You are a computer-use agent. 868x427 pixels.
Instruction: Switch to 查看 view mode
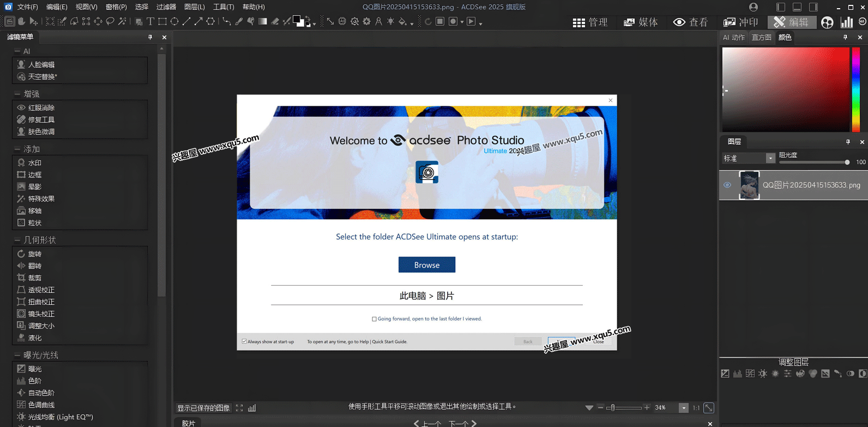coord(690,22)
